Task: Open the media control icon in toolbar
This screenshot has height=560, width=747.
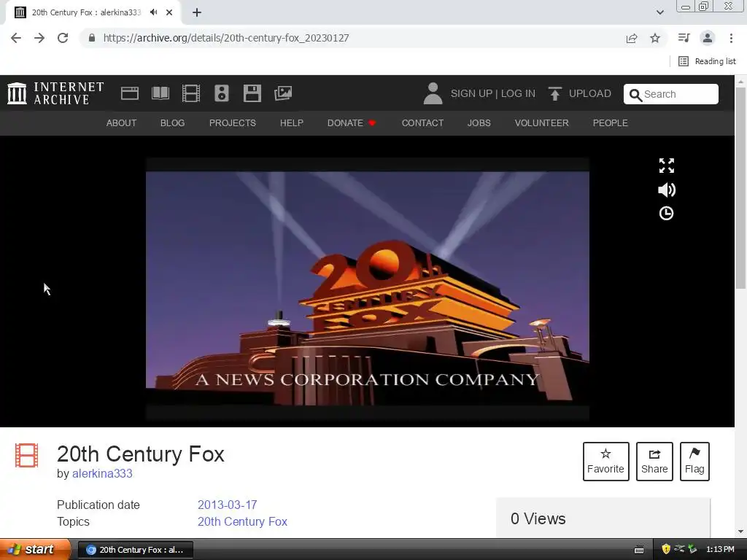Action: pyautogui.click(x=684, y=38)
